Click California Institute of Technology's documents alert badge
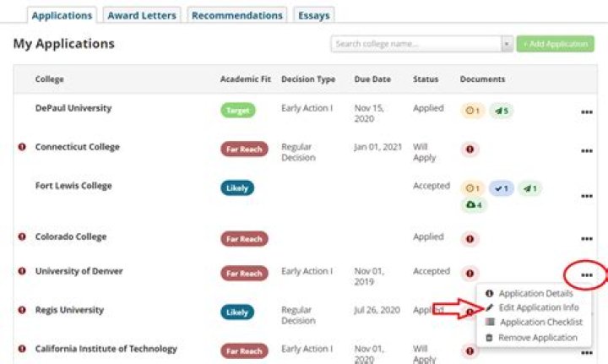 point(470,350)
